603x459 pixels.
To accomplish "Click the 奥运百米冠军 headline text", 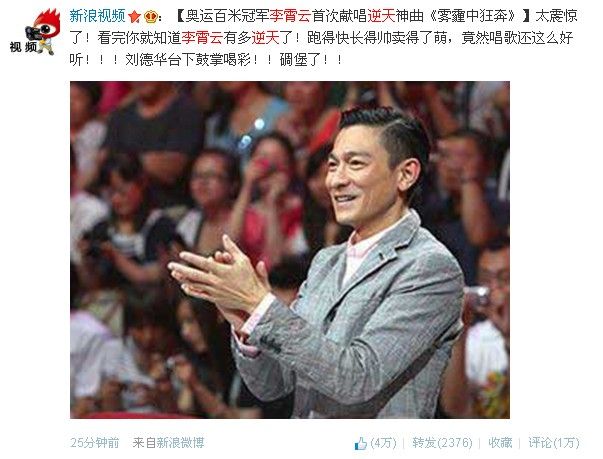I will [x=227, y=16].
